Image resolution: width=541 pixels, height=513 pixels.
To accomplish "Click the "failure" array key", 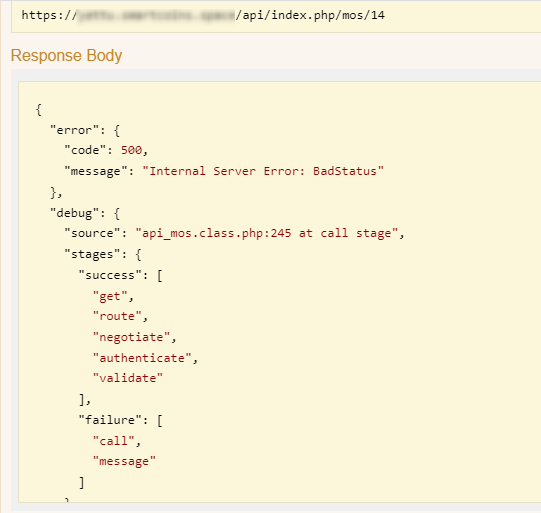I will (110, 420).
